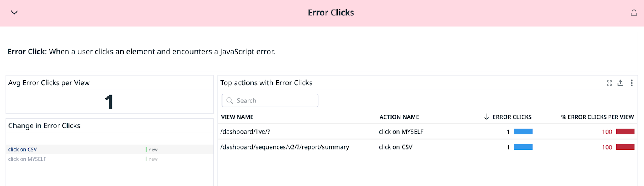Click the ACTION NAME column header
The height and width of the screenshot is (186, 644).
coord(399,117)
